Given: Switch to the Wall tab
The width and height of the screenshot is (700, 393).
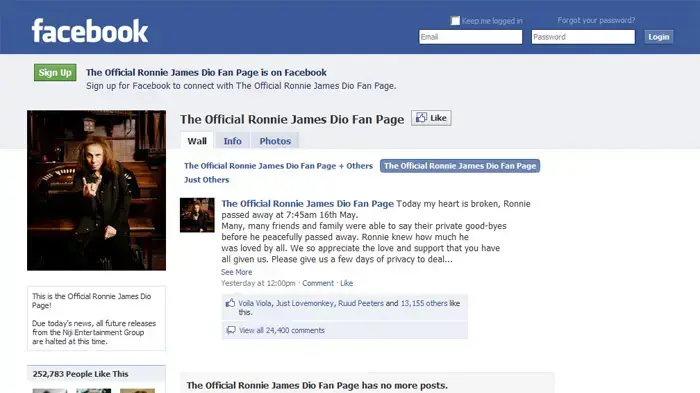Looking at the screenshot, I should [197, 141].
